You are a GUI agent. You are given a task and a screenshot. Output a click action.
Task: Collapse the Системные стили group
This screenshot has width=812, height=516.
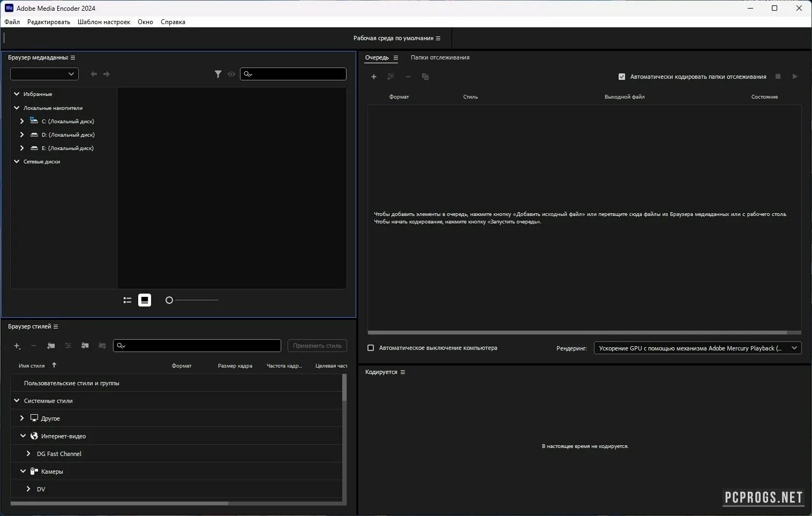(x=17, y=400)
